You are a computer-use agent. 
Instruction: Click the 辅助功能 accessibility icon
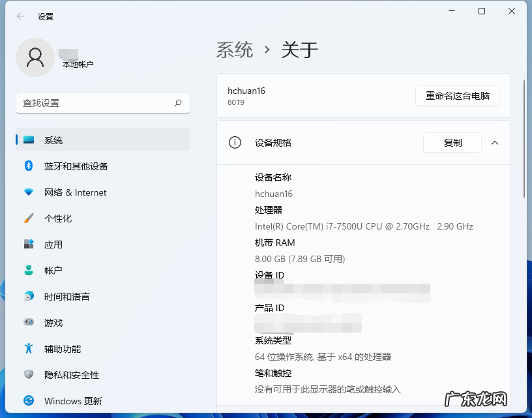pos(29,349)
